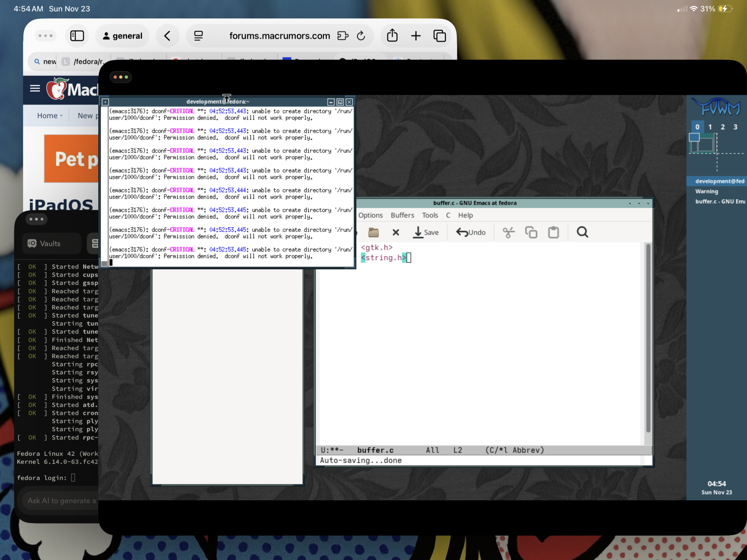Open the terminal window menu button
The width and height of the screenshot is (747, 560).
click(105, 102)
